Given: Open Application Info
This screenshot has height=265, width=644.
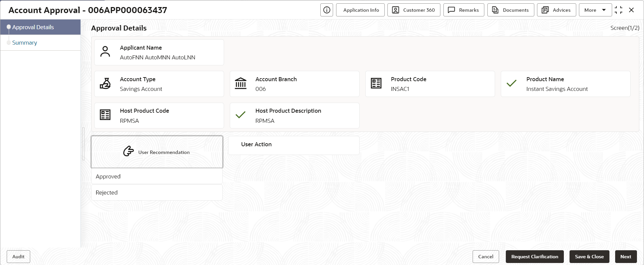Looking at the screenshot, I should coord(361,10).
